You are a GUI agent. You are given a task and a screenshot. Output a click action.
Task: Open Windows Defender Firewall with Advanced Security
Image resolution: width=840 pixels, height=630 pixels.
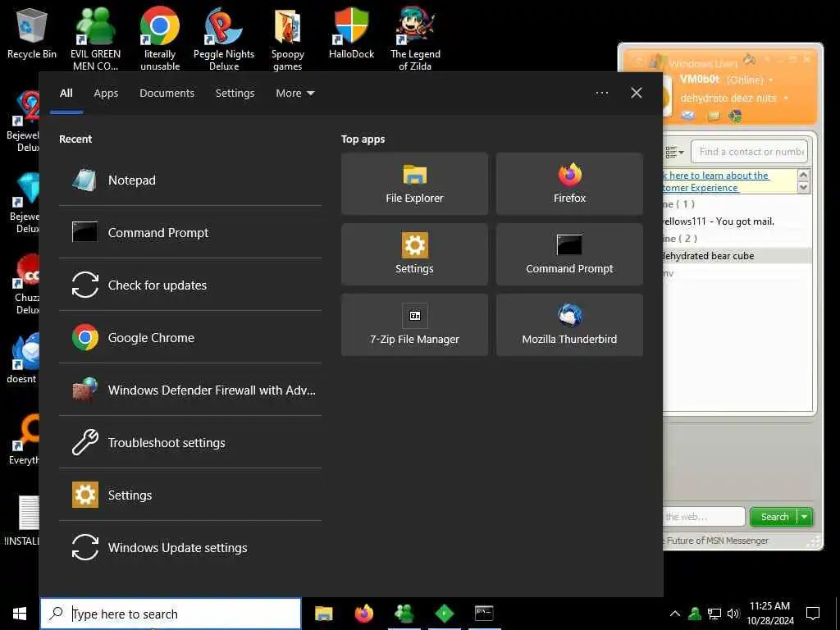pyautogui.click(x=190, y=390)
